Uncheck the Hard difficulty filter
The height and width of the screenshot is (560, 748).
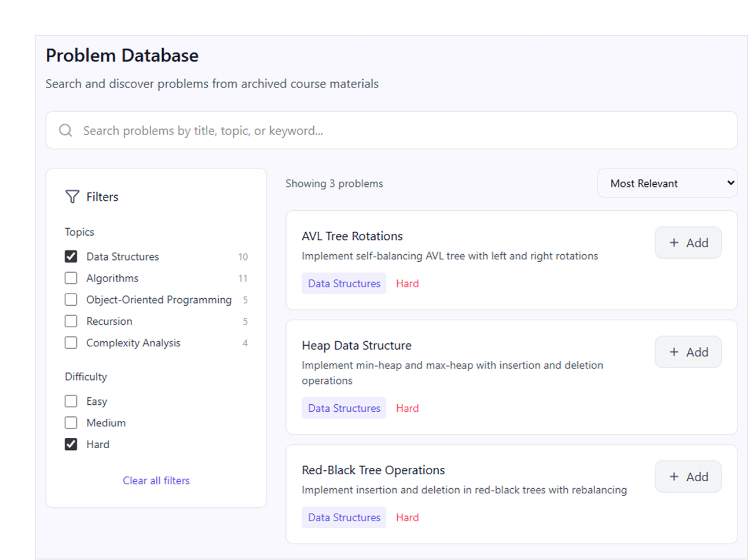pyautogui.click(x=71, y=444)
